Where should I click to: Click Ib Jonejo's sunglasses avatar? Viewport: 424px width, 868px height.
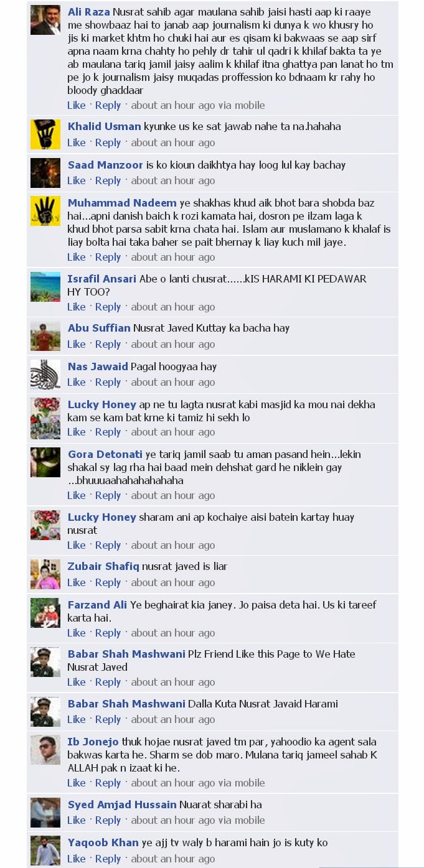(x=45, y=750)
